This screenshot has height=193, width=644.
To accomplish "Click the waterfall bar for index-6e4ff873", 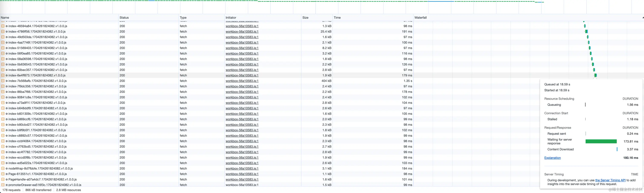I will click(595, 75).
